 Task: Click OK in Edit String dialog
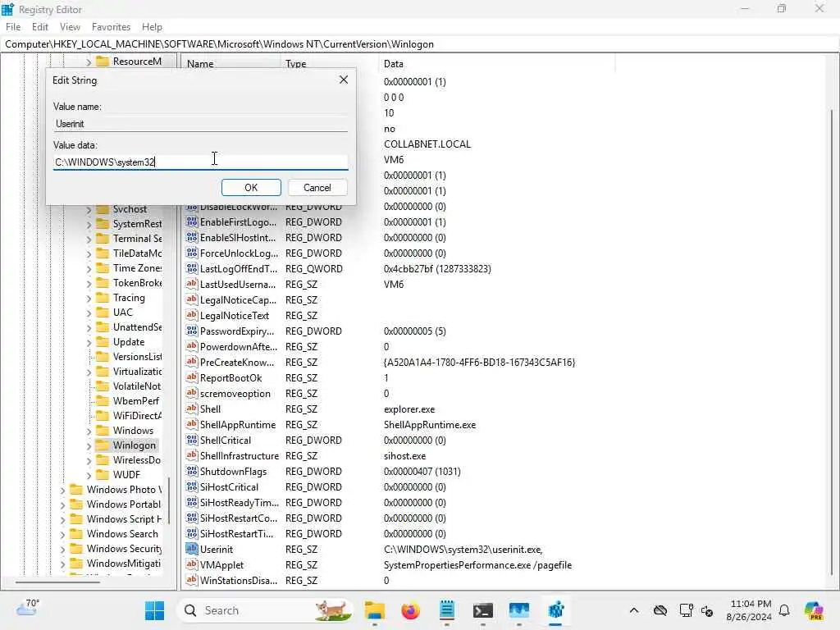[x=251, y=188]
